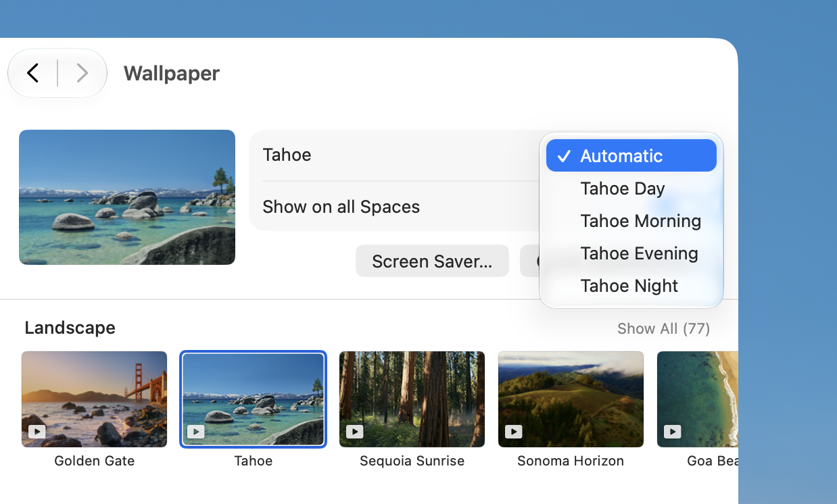Image resolution: width=837 pixels, height=504 pixels.
Task: Choose the Sonoma Horizon wallpaper
Action: [571, 399]
